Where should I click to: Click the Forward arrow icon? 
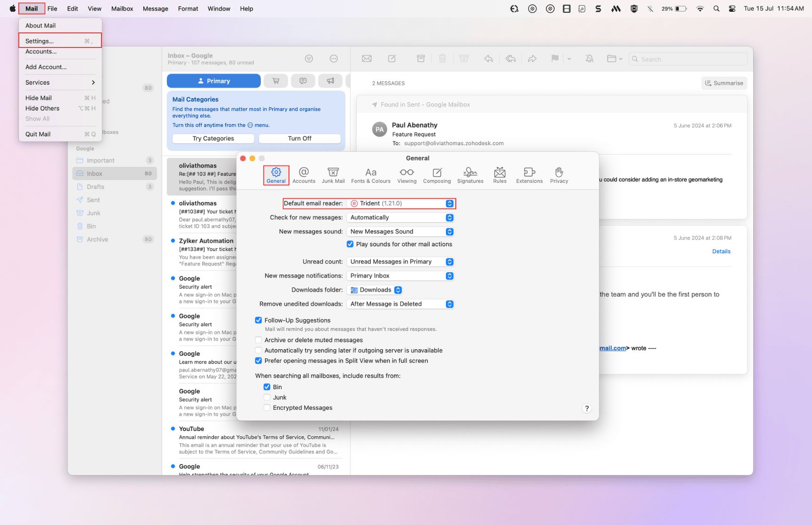pos(532,59)
